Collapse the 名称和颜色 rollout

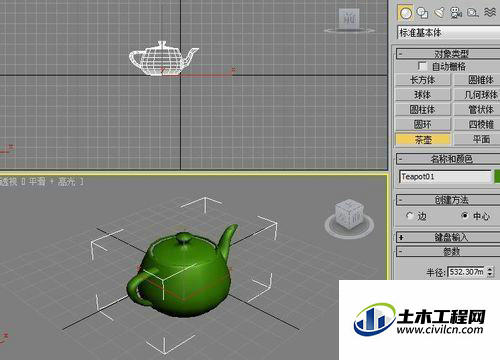(448, 159)
